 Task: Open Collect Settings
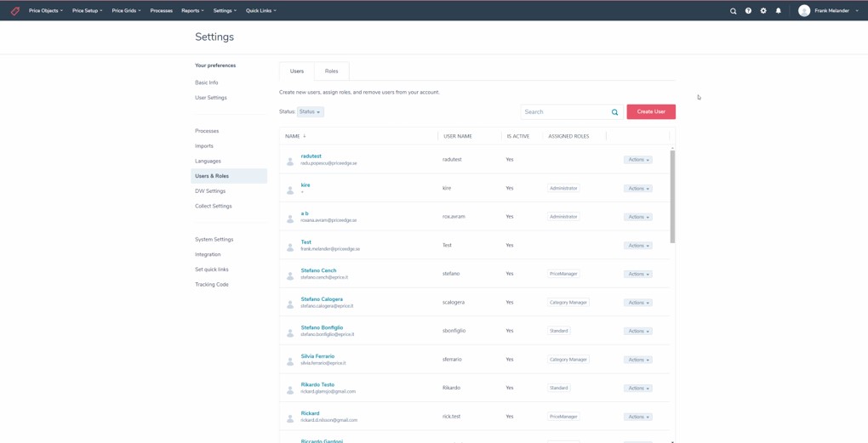pos(214,206)
